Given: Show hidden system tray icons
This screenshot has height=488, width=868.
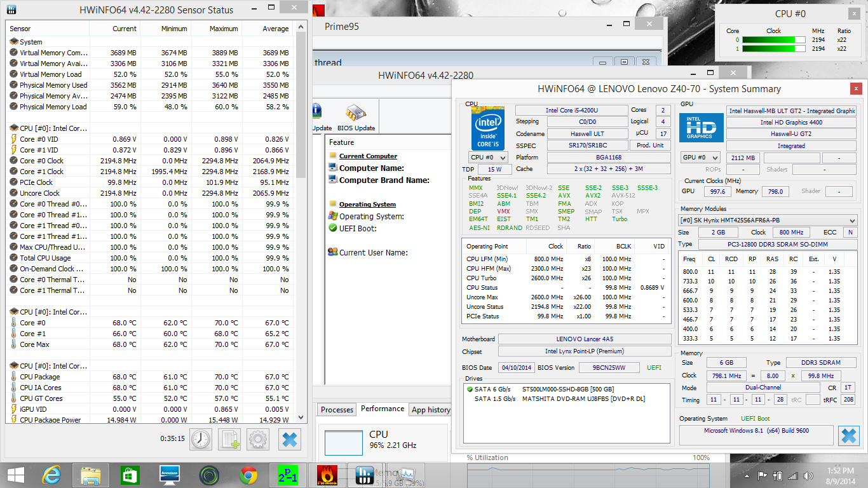Looking at the screenshot, I should point(747,475).
